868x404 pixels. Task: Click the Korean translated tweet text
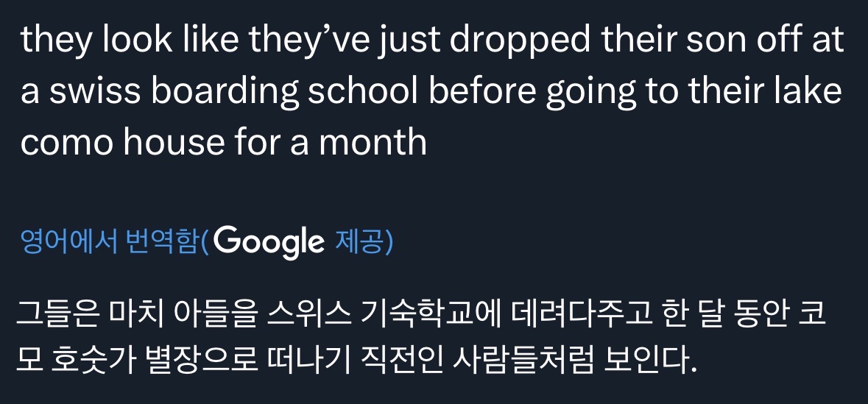click(421, 341)
